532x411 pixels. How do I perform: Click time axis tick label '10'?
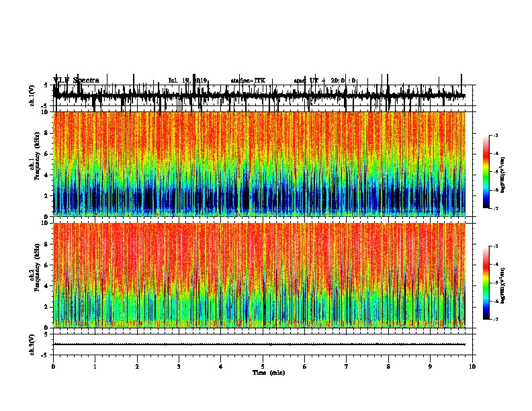point(472,367)
